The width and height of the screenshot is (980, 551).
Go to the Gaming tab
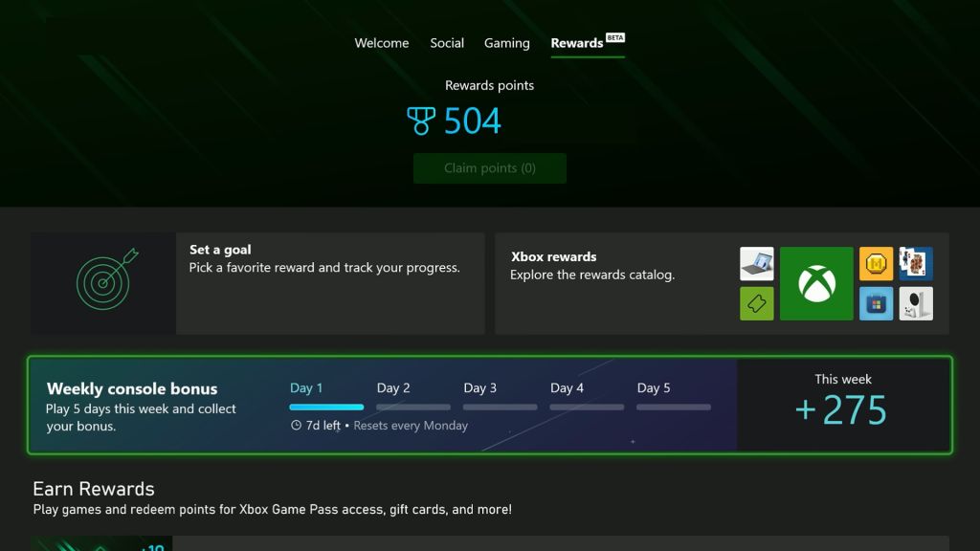point(507,43)
